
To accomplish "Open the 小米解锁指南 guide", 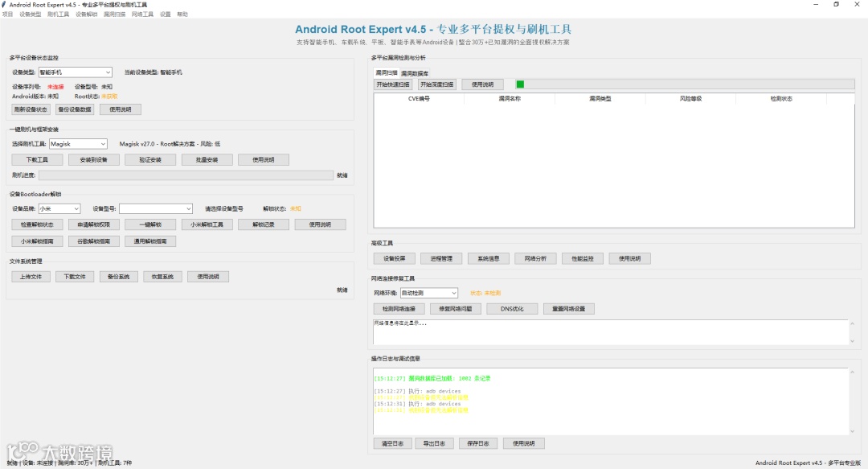I will (37, 241).
